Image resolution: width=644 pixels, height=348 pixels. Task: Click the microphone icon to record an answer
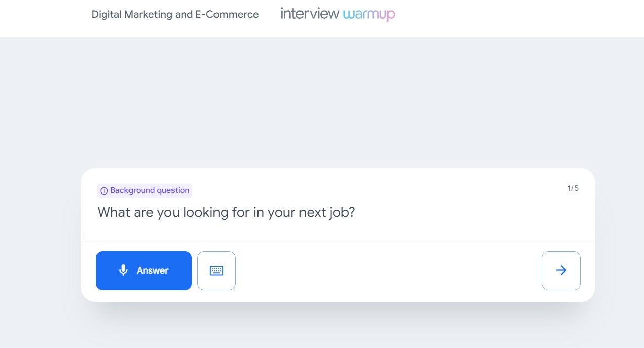[123, 270]
